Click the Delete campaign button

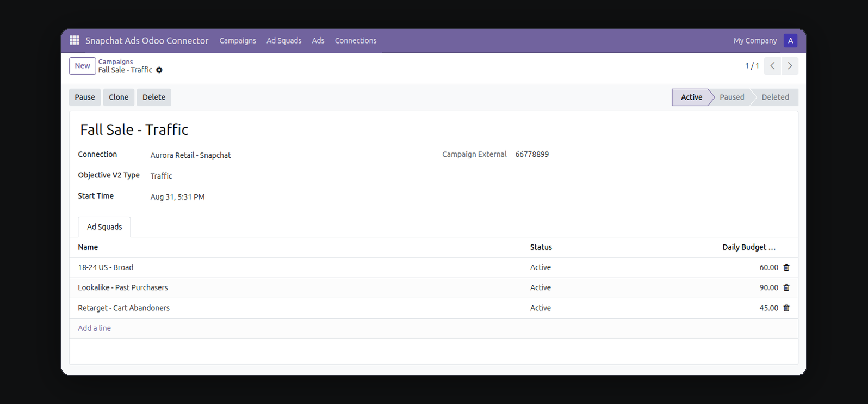pyautogui.click(x=154, y=97)
